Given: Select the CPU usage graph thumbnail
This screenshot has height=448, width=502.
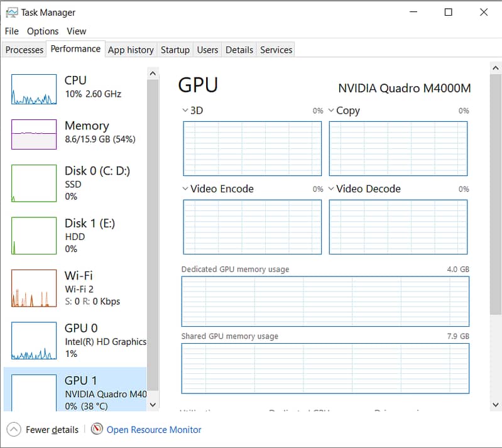Looking at the screenshot, I should tap(34, 89).
